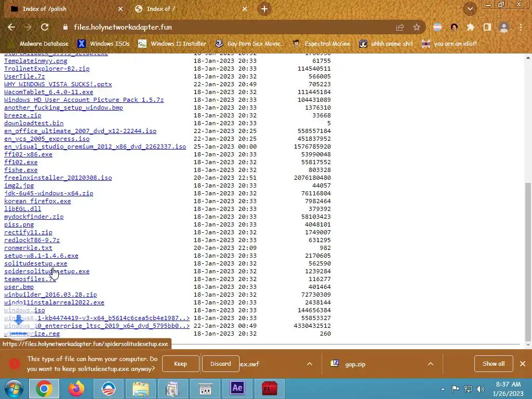Open the Malware Database bookmark
The image size is (532, 399).
click(x=39, y=44)
